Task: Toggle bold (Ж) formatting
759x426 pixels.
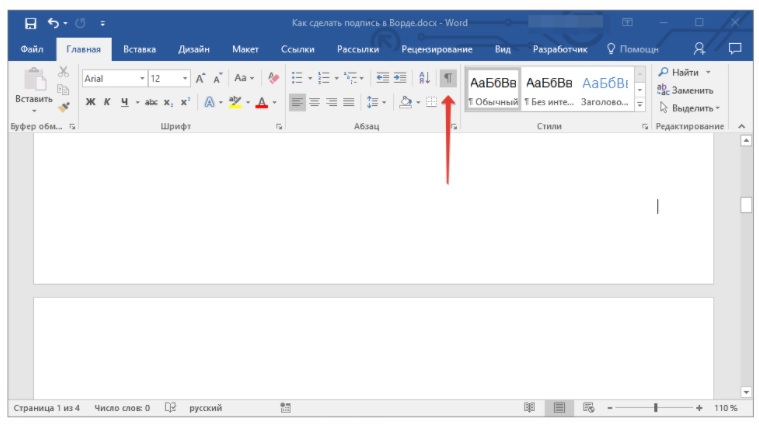Action: (90, 102)
